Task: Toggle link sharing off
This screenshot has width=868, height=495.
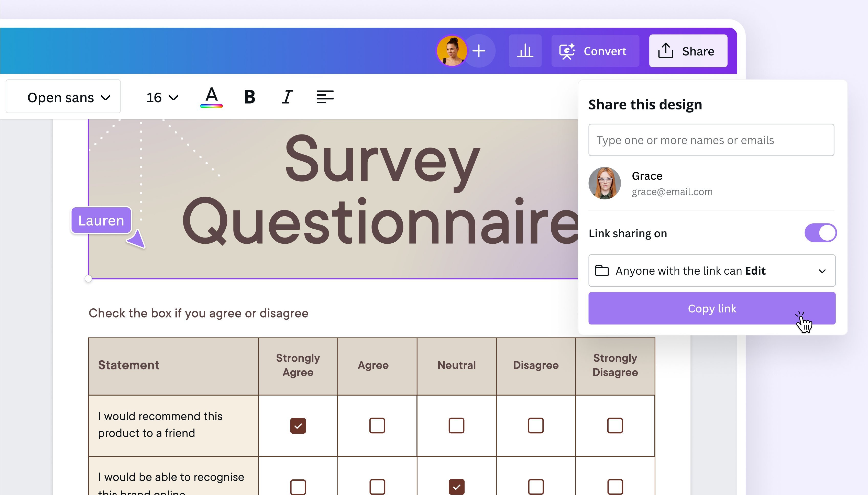Action: click(x=820, y=232)
